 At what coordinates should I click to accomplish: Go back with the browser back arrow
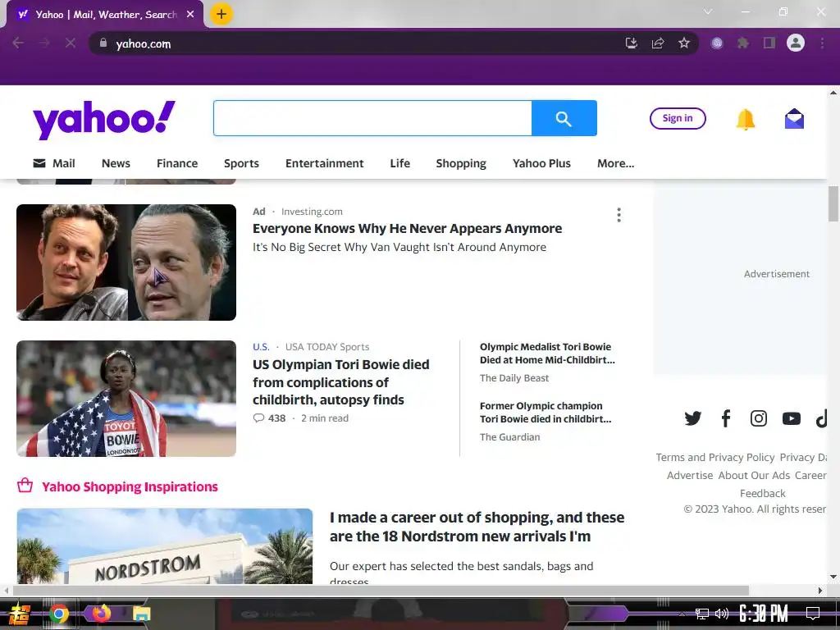coord(18,43)
